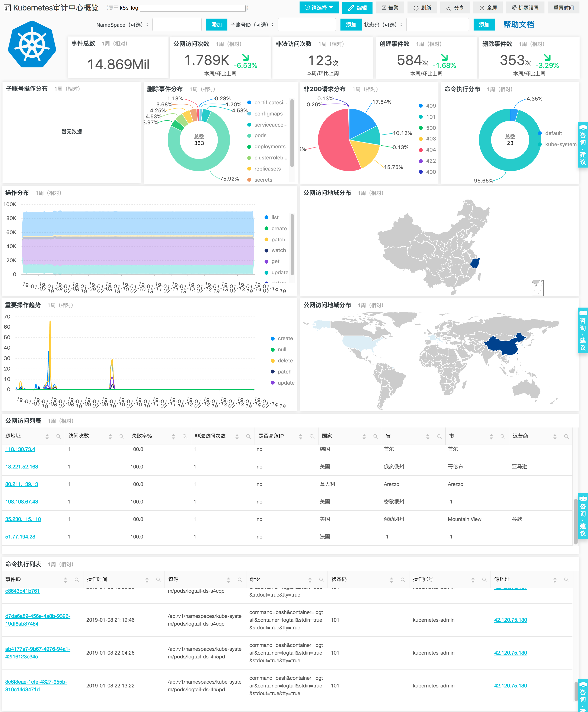Click the sort arrows in 运营商 column

pyautogui.click(x=555, y=436)
